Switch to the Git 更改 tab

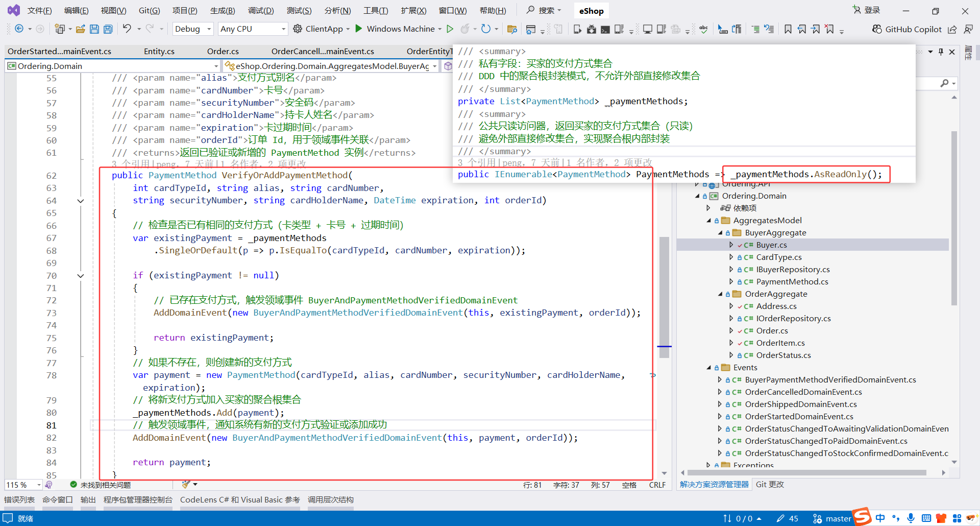click(770, 485)
